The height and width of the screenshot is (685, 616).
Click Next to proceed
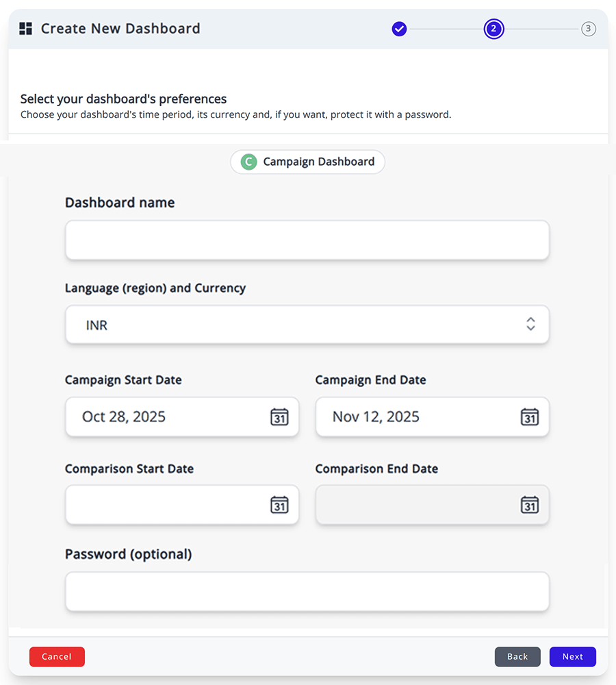(572, 656)
